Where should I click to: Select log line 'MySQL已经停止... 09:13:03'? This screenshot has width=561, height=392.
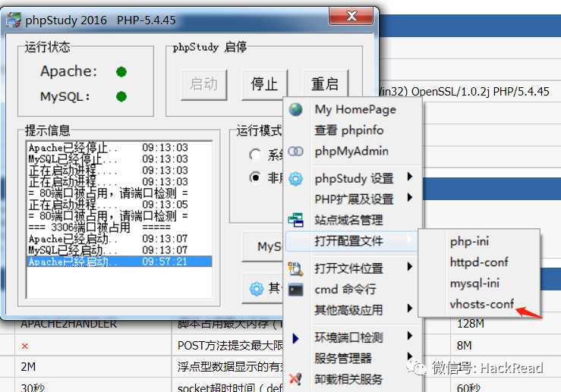click(x=119, y=159)
